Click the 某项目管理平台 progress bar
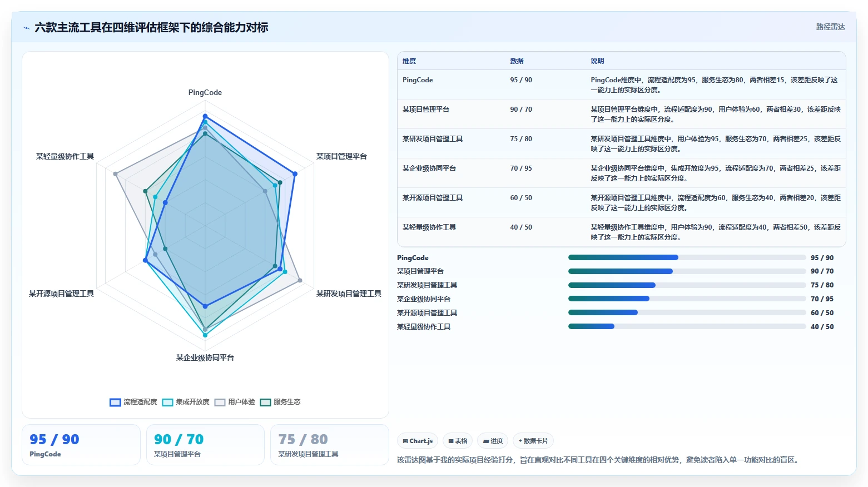 (687, 271)
